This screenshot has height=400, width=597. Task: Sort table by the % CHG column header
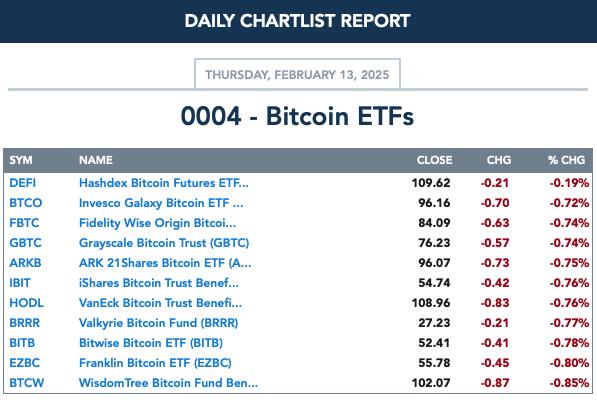(567, 160)
